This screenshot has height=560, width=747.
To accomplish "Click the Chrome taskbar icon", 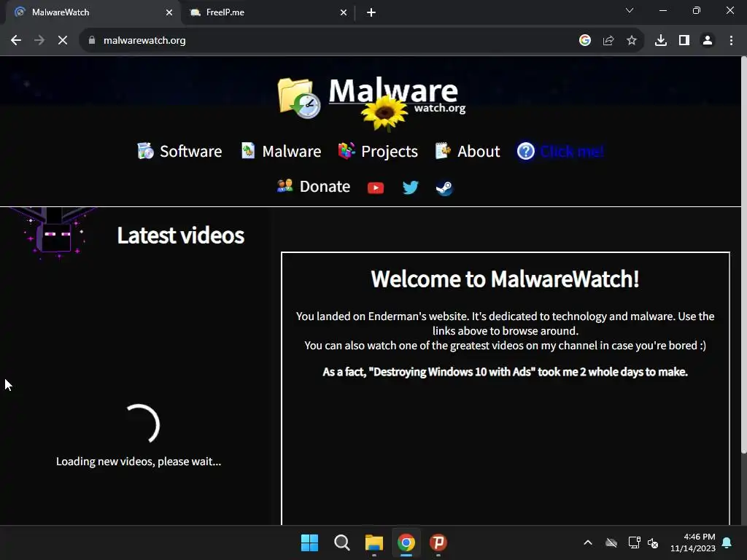I will [x=406, y=542].
